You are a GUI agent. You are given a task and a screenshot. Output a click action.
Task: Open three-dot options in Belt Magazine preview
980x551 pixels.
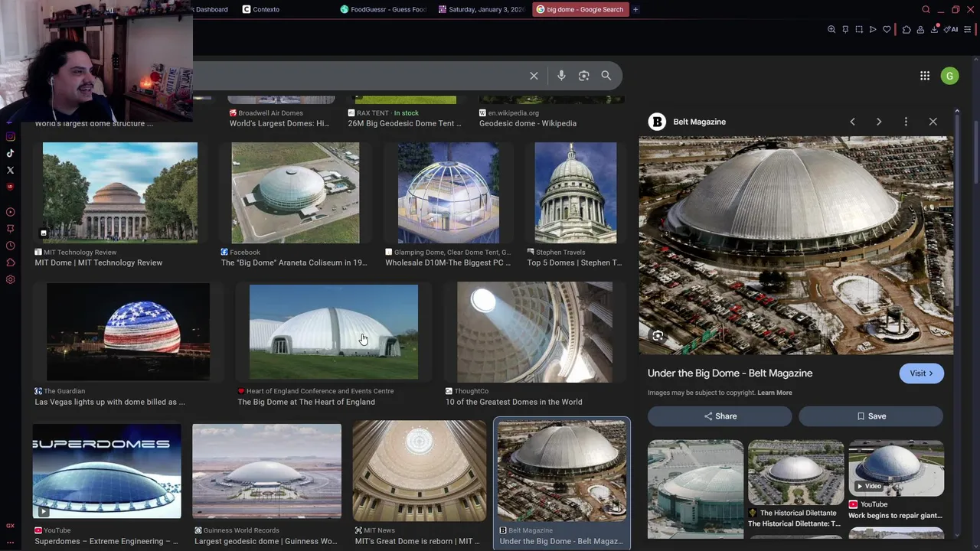point(906,122)
